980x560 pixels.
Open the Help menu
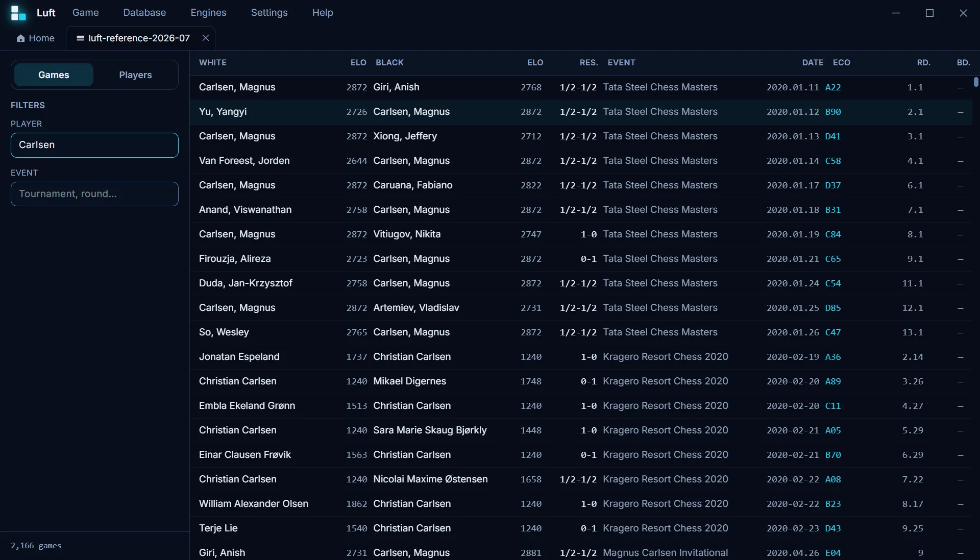pos(323,12)
